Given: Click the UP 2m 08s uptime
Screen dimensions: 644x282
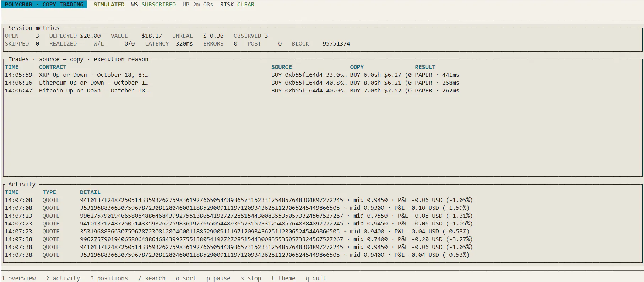Looking at the screenshot, I should (198, 5).
